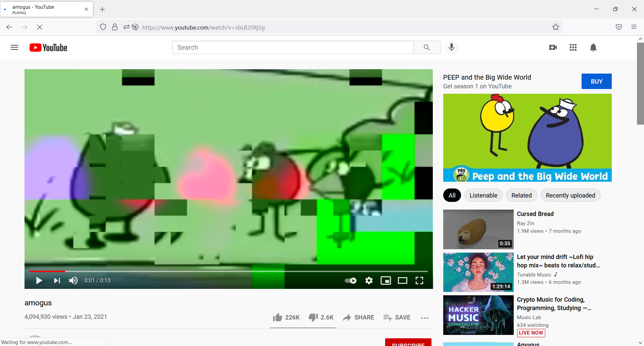Open the Create video menu
This screenshot has height=346, width=644.
pyautogui.click(x=553, y=47)
